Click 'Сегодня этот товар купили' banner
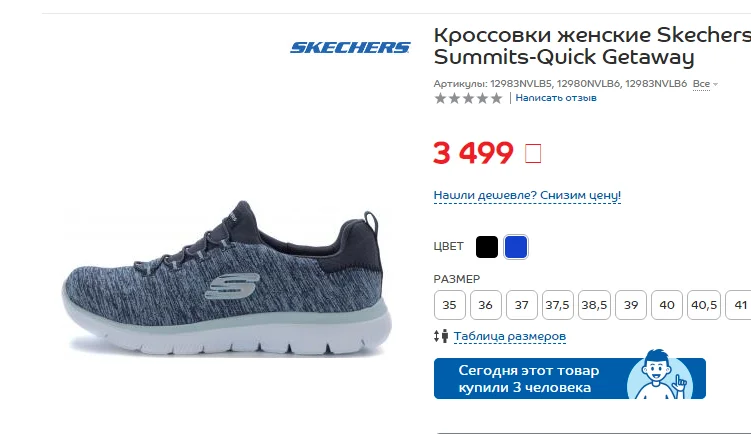This screenshot has width=751, height=434. click(x=569, y=378)
